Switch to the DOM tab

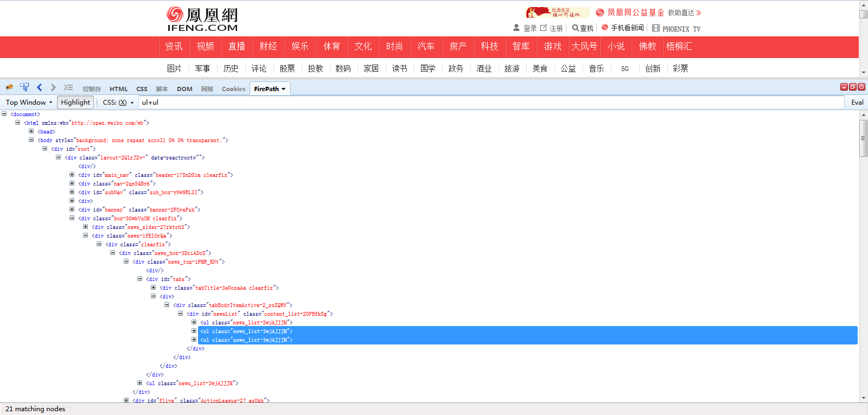click(184, 89)
